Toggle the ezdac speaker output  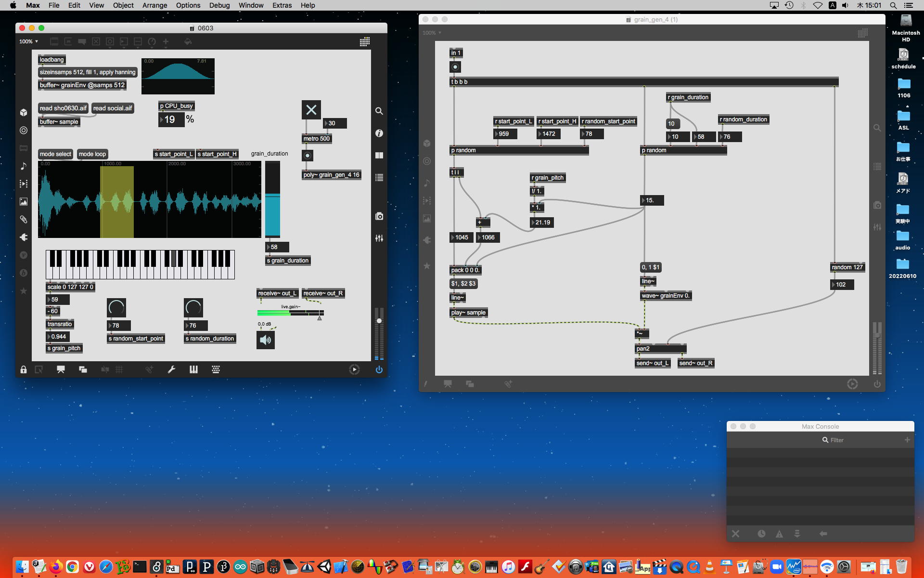265,340
